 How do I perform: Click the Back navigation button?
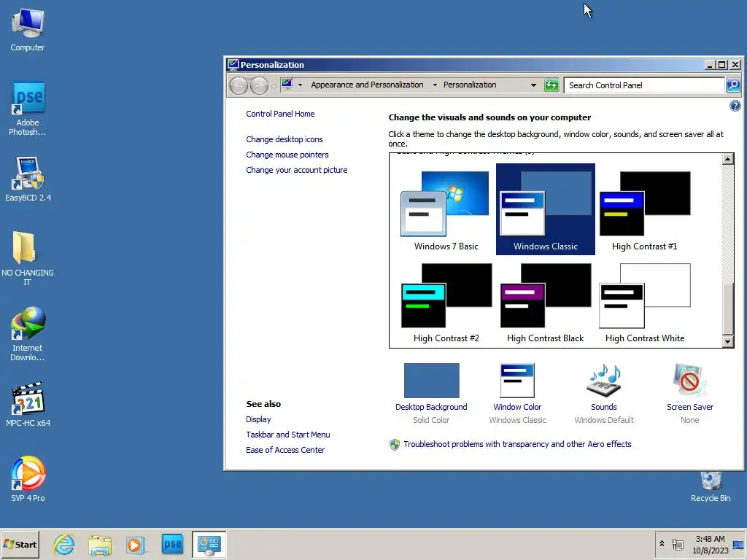tap(239, 85)
